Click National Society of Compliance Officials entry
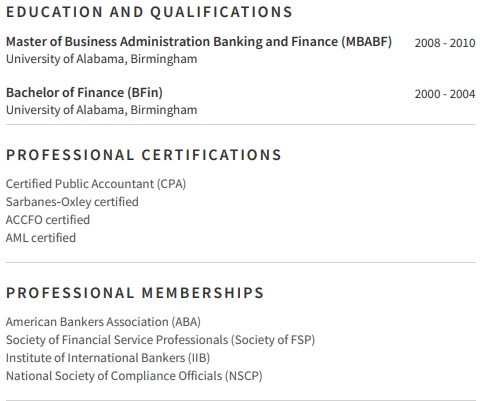Screen dimensions: 480x401 pyautogui.click(x=134, y=376)
